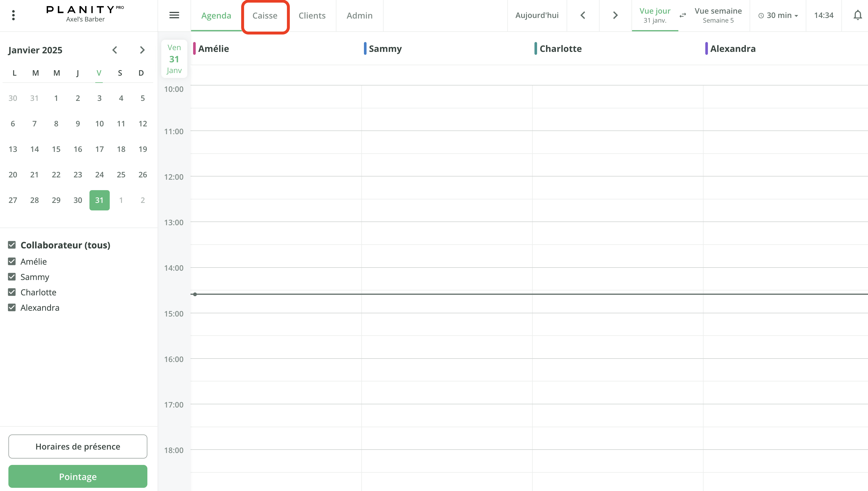Click the swap view arrows icon
The height and width of the screenshot is (491, 868).
click(x=683, y=15)
